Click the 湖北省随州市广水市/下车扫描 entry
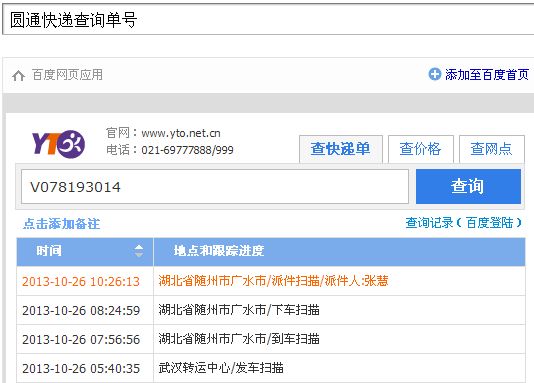The width and height of the screenshot is (534, 383). [239, 310]
